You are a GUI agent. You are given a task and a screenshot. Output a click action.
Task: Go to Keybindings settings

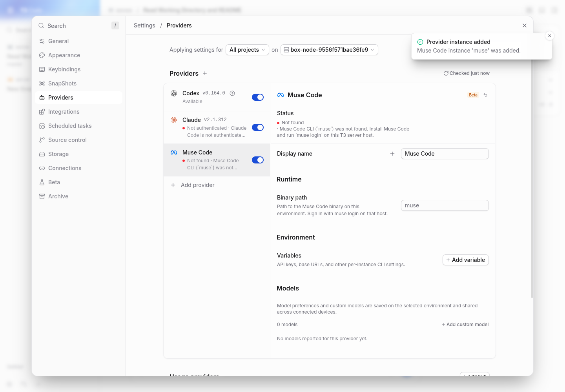(78, 69)
